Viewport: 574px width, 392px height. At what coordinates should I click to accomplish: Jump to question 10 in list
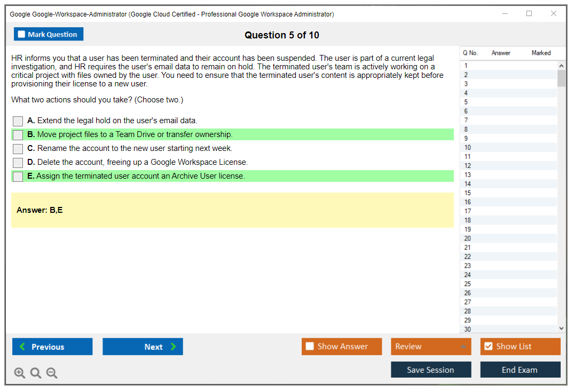[x=468, y=148]
